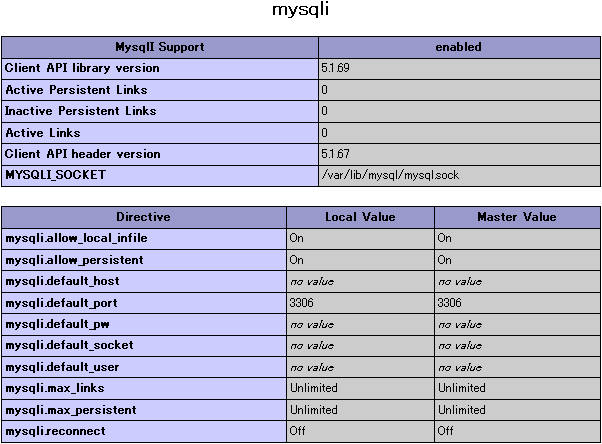Click the mysqli.max_links directive name
Image resolution: width=602 pixels, height=444 pixels.
[54, 388]
